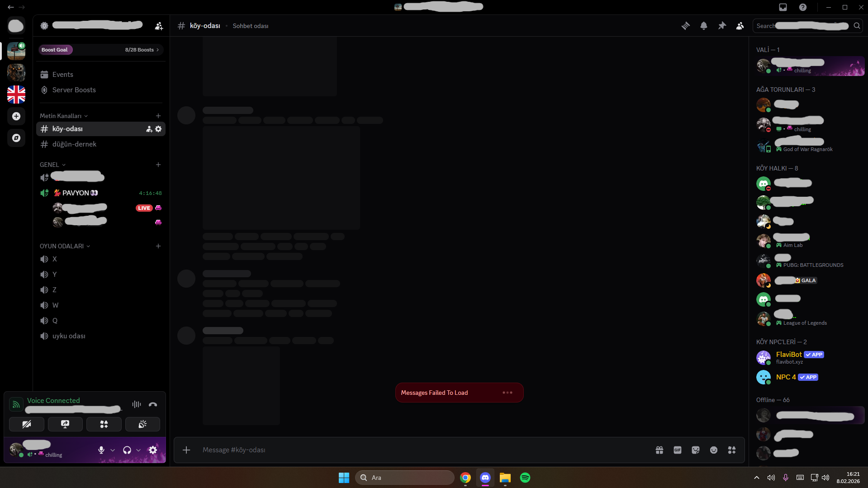
Task: Start an Activity from voice panel
Action: coord(104,424)
